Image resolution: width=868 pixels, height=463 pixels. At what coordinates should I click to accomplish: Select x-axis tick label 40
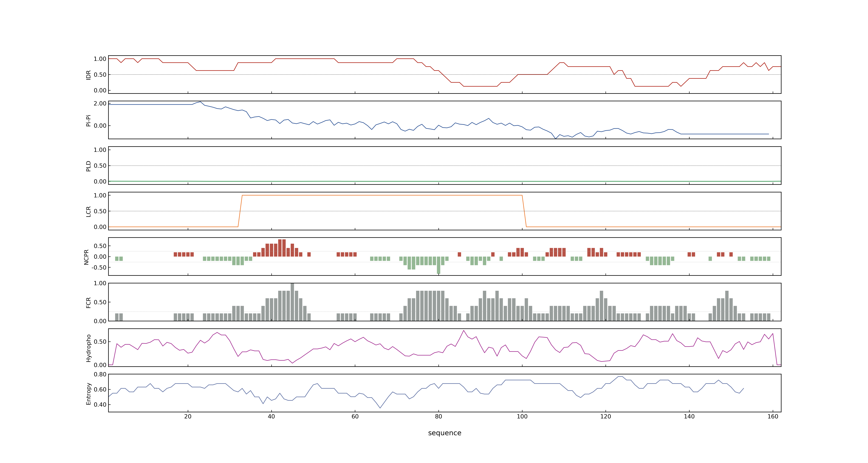(271, 416)
